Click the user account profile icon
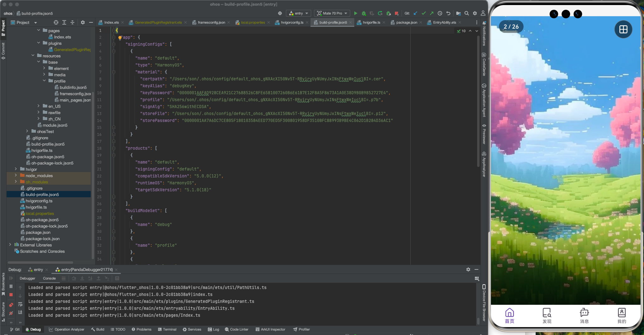The width and height of the screenshot is (644, 335). (x=483, y=13)
